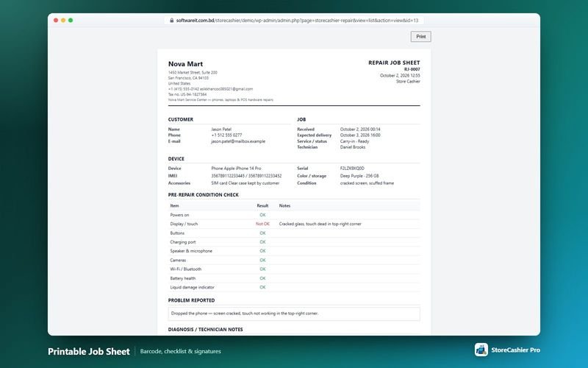Click the OK result for Battery health
The width and height of the screenshot is (588, 368).
pyautogui.click(x=262, y=278)
